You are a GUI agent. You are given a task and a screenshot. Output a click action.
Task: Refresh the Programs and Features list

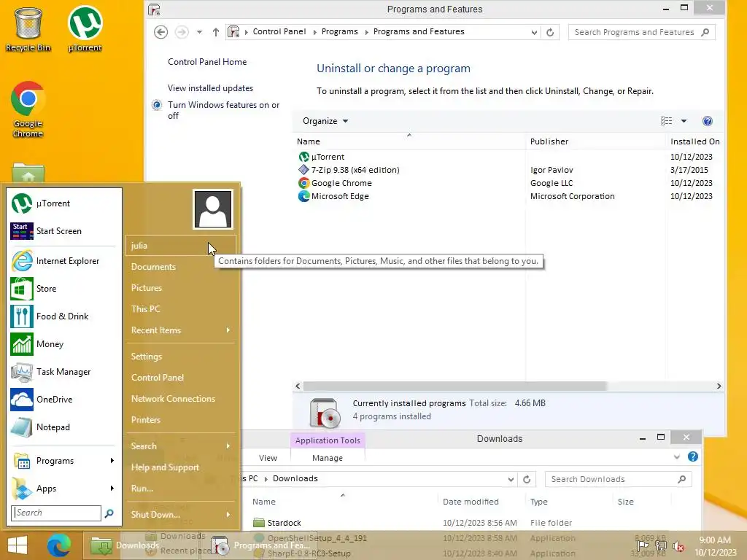click(550, 32)
